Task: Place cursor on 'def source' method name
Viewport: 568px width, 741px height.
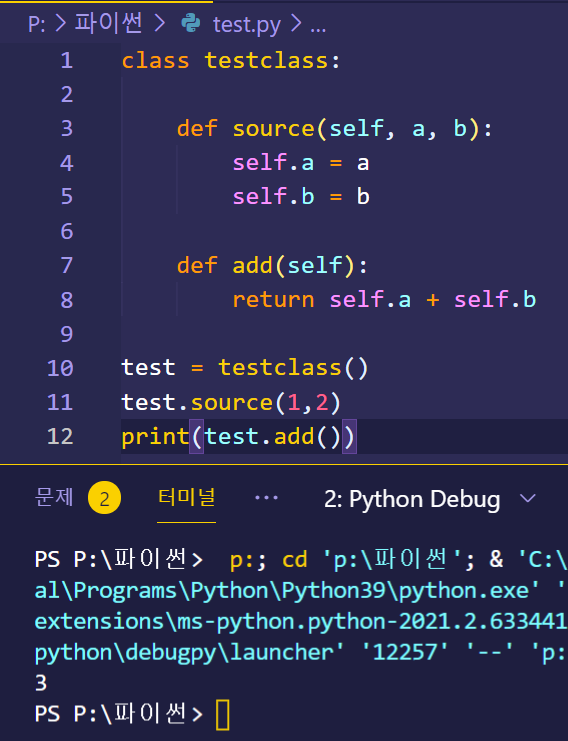Action: point(273,129)
